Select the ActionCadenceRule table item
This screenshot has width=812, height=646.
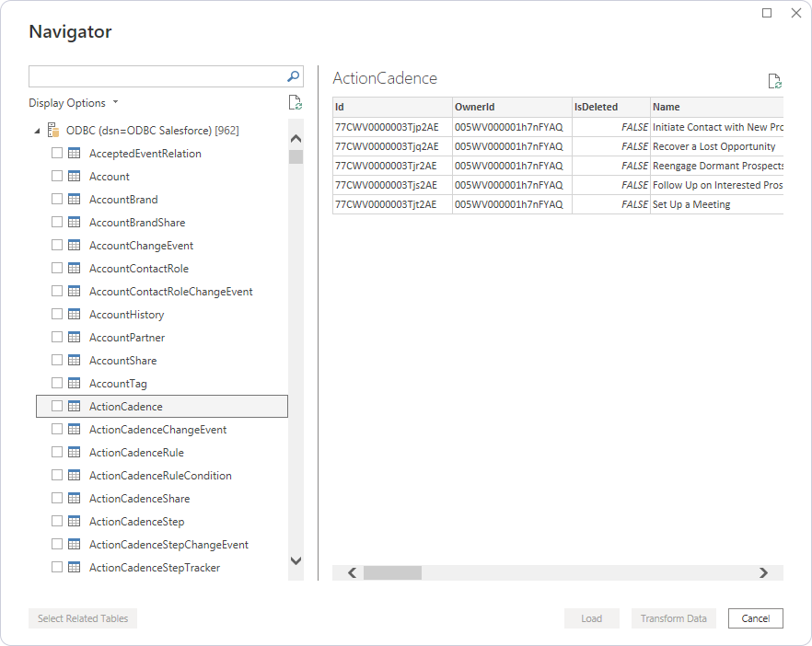pos(136,453)
